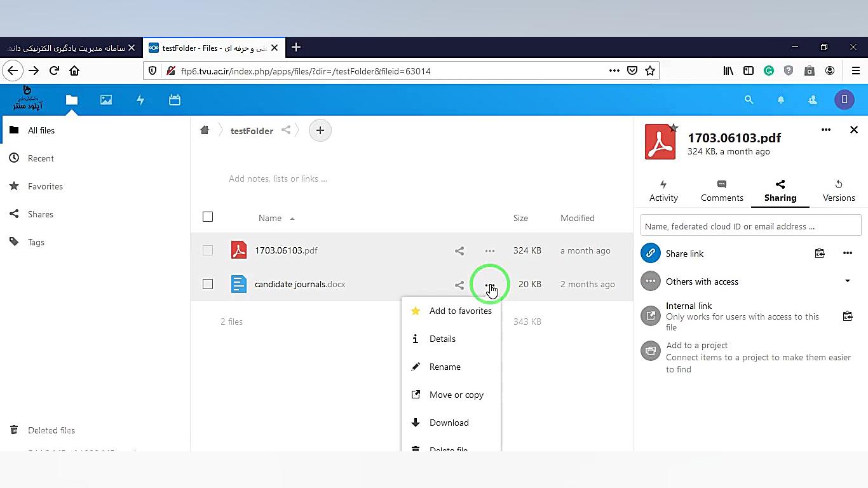Click the sharing name or email input field
The image size is (868, 488).
(x=750, y=226)
